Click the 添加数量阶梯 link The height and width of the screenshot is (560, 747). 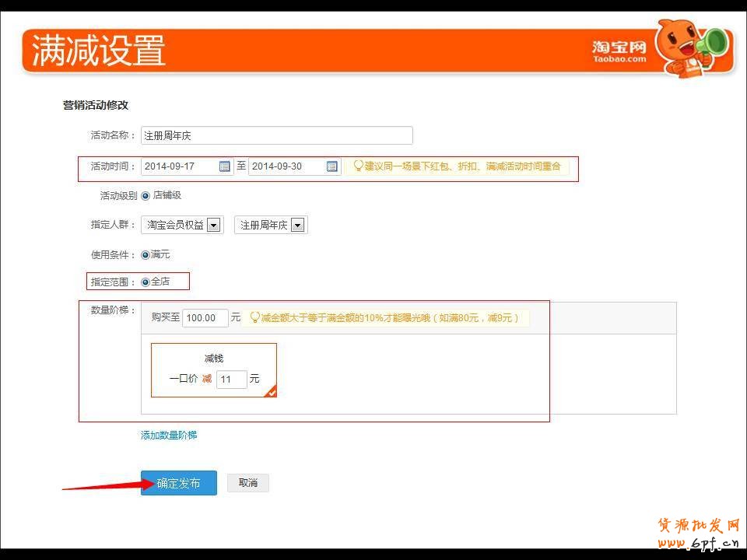coord(169,435)
